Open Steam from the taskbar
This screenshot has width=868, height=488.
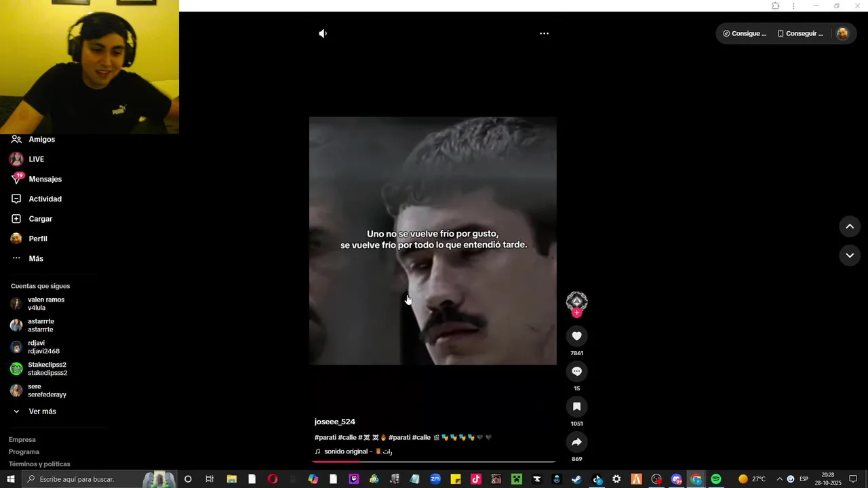coord(576,479)
